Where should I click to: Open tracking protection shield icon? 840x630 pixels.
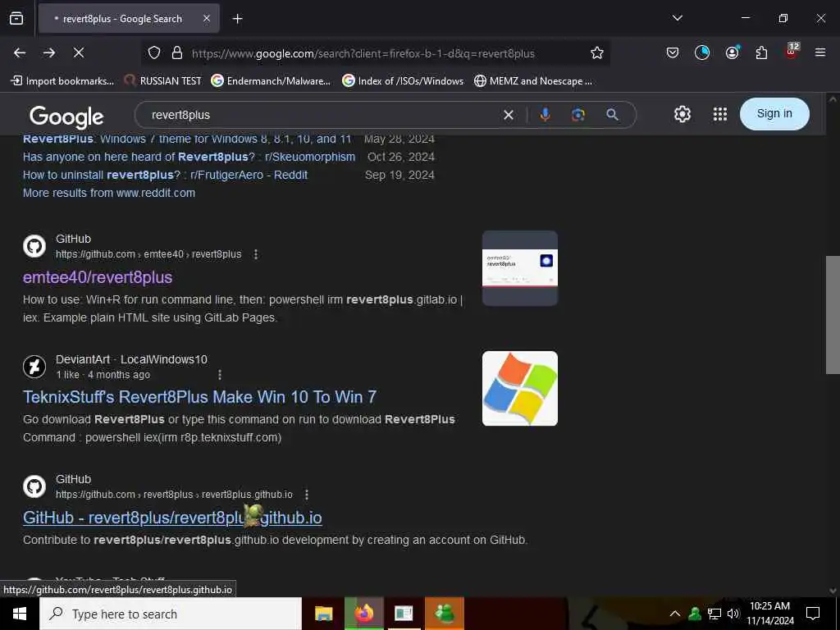[154, 53]
